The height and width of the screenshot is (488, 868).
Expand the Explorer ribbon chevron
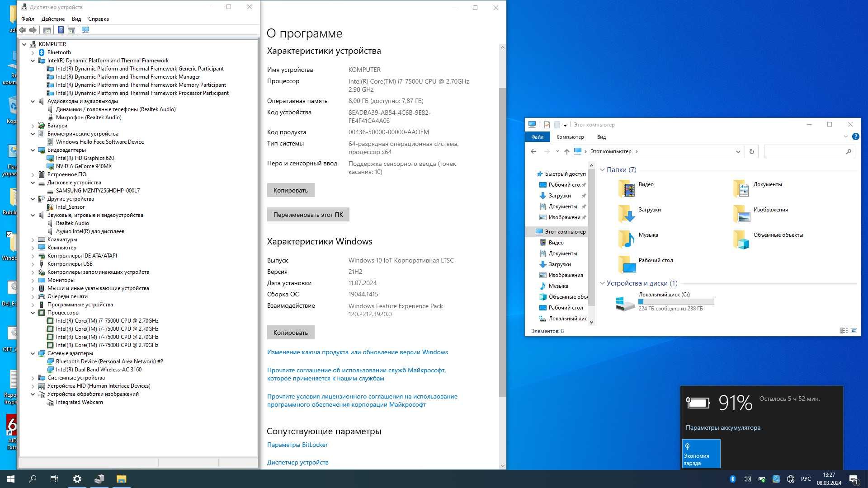coord(845,136)
